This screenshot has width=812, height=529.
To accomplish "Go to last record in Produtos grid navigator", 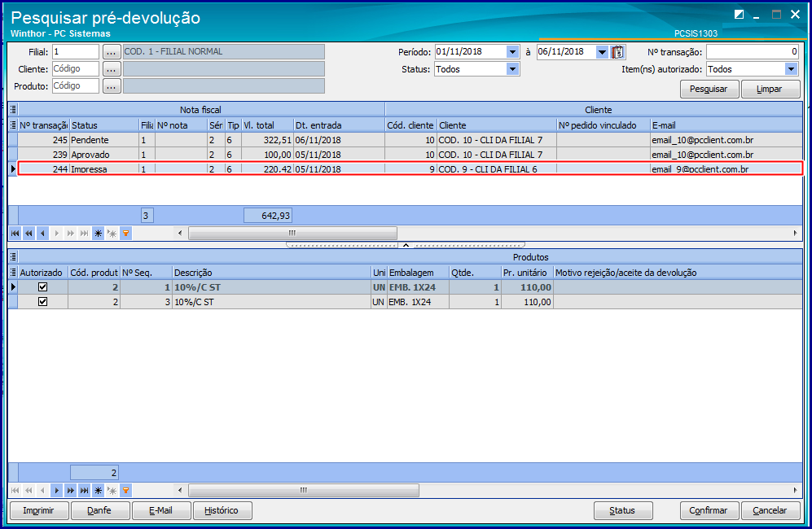I will pos(85,490).
